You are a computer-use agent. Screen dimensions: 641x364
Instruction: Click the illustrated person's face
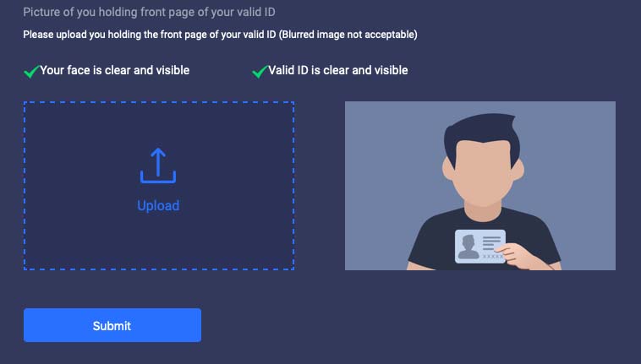pos(483,171)
